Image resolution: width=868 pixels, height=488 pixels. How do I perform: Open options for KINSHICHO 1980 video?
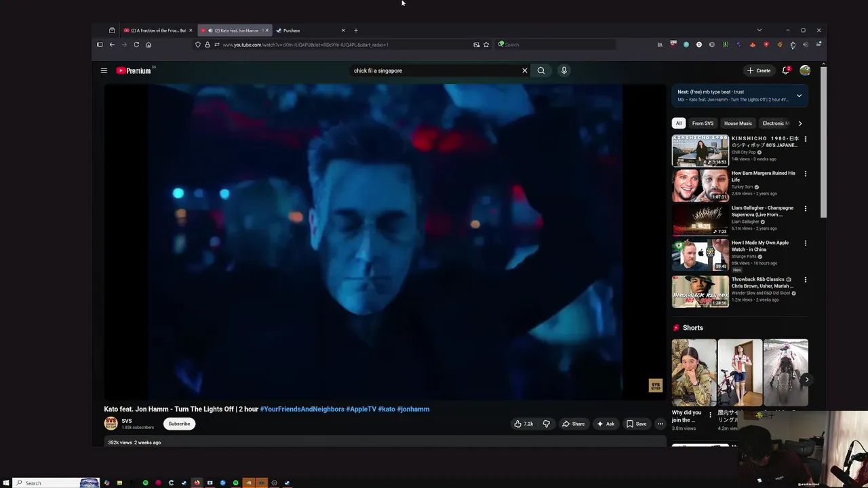[805, 139]
